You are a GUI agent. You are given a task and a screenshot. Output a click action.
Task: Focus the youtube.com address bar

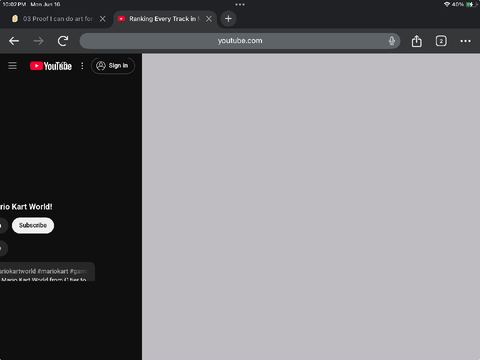[x=240, y=41]
